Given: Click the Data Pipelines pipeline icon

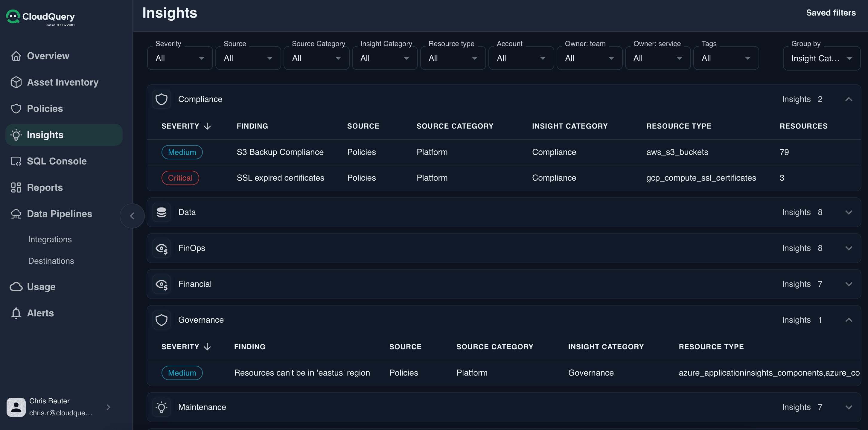Looking at the screenshot, I should (x=16, y=214).
